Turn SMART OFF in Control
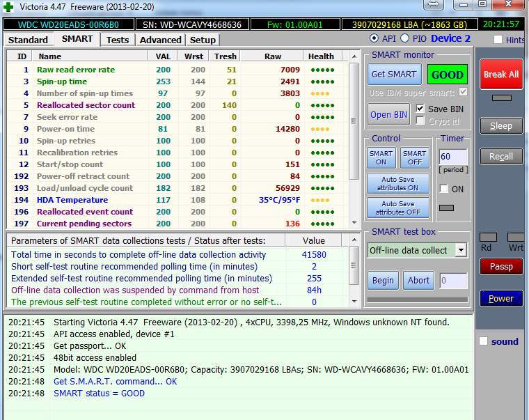This screenshot has width=529, height=420. pyautogui.click(x=415, y=157)
